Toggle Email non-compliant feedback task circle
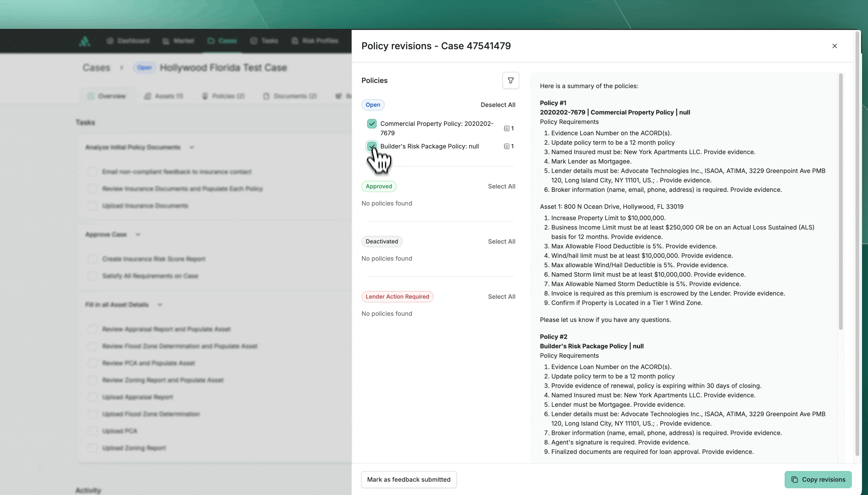This screenshot has width=868, height=495. [92, 172]
